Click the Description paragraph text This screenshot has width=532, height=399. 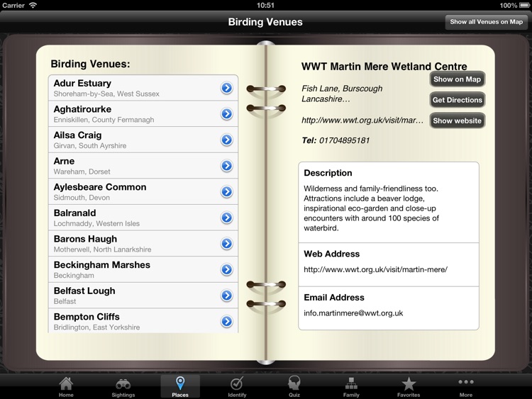371,208
